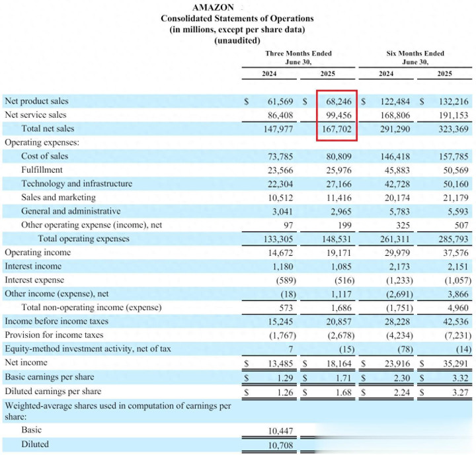Select 'Total non-operating income (expense)' label
The width and height of the screenshot is (476, 455).
91,308
